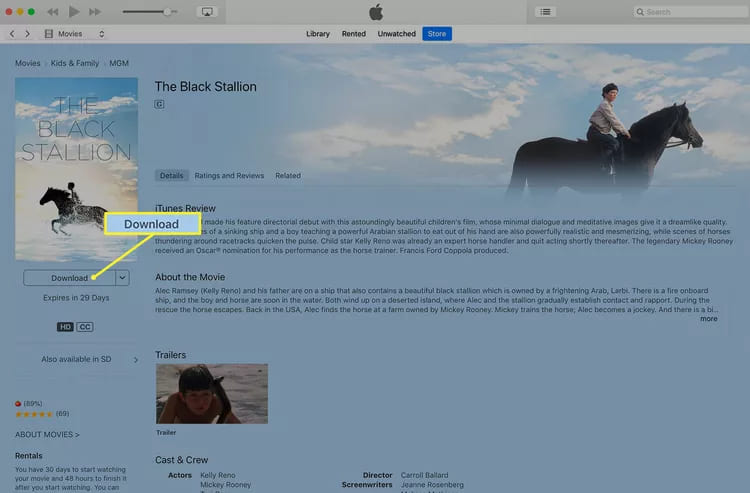Click actor Kelly Reno
This screenshot has width=750, height=493.
pos(218,475)
